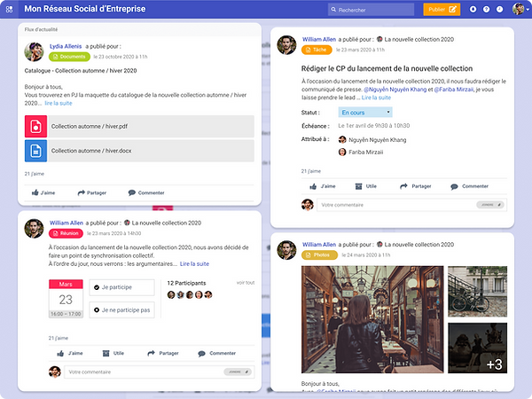
Task: Open Collection automne / hiver.pdf file
Action: (x=139, y=126)
